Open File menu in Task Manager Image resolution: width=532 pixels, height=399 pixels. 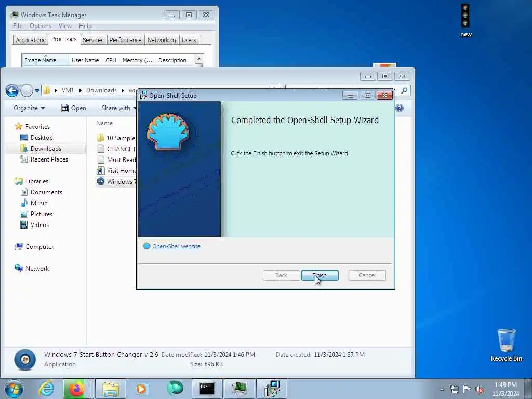pyautogui.click(x=18, y=26)
